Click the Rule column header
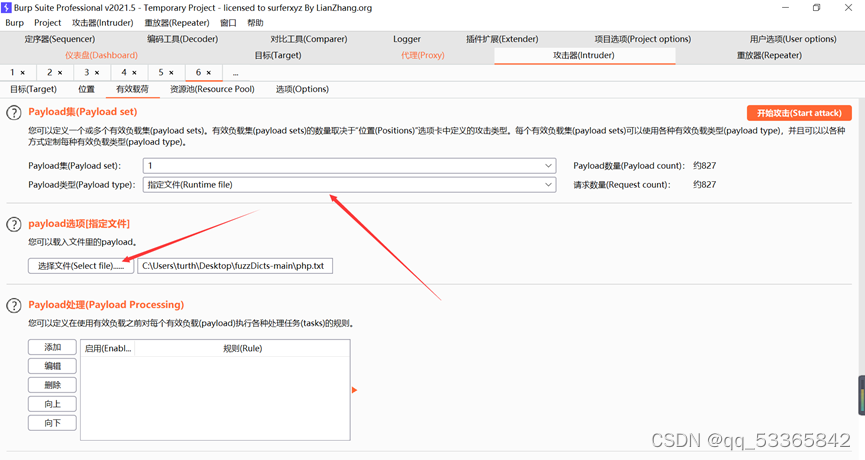865x460 pixels. pos(243,349)
